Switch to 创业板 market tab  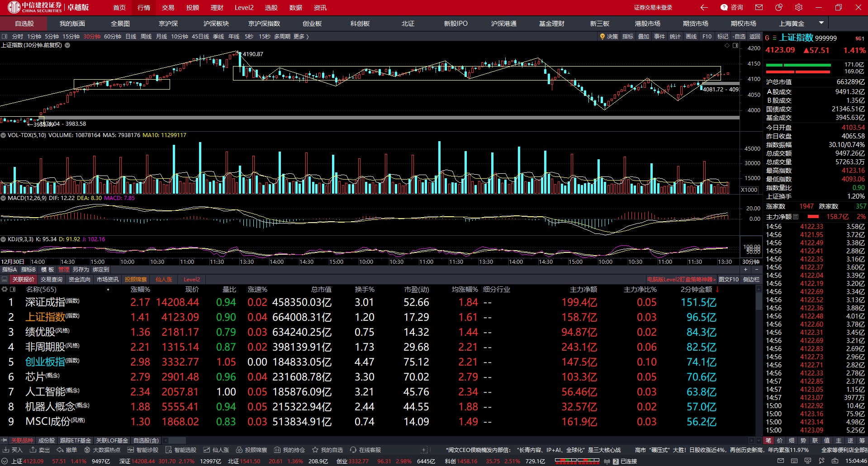click(312, 24)
